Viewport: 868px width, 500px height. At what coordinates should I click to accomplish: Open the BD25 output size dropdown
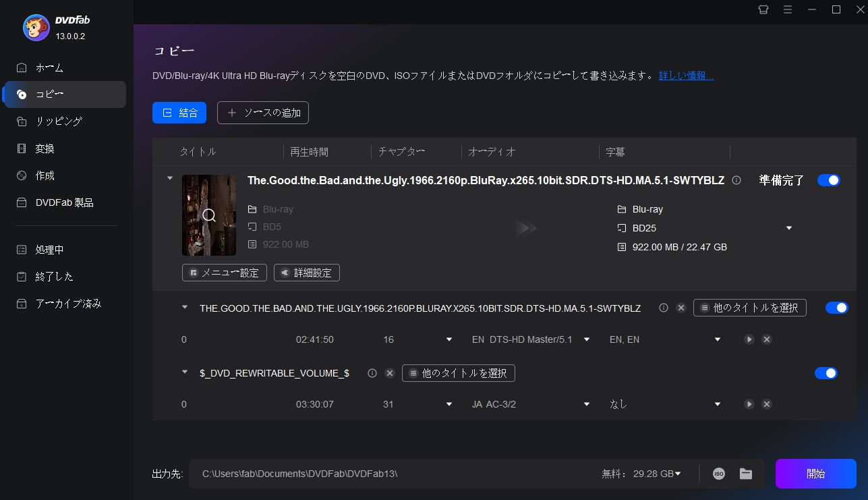pyautogui.click(x=789, y=228)
